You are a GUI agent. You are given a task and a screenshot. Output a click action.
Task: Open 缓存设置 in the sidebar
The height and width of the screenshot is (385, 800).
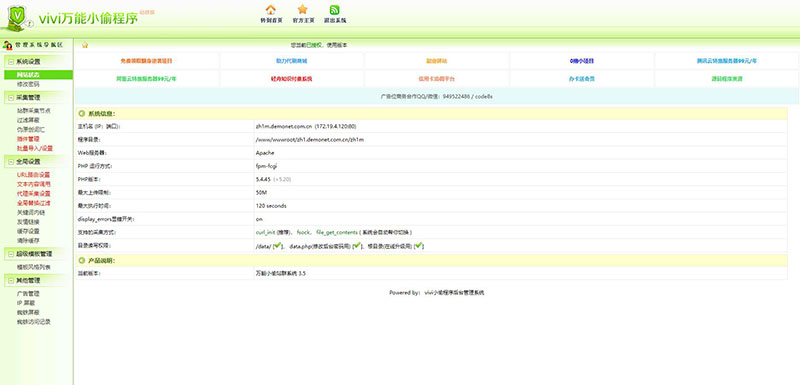28,231
